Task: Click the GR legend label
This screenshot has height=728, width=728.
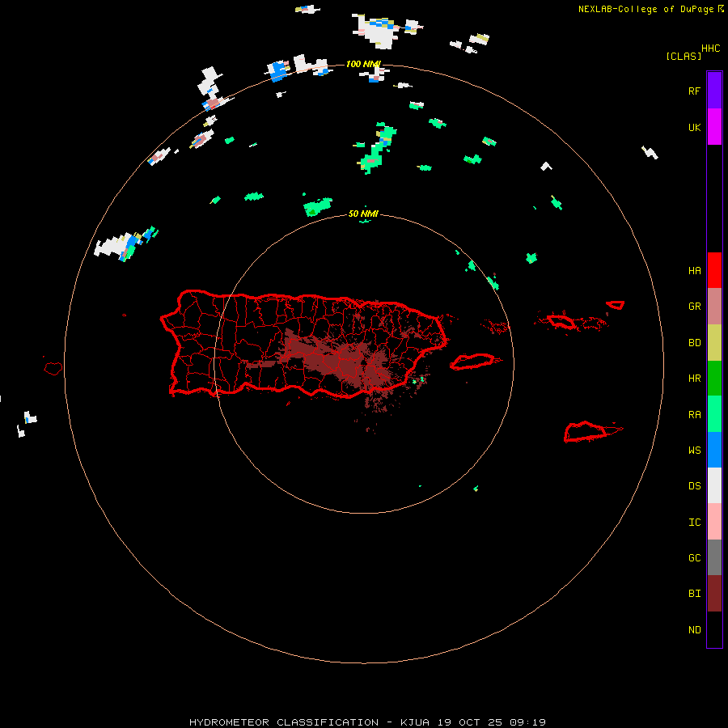Action: (x=694, y=307)
